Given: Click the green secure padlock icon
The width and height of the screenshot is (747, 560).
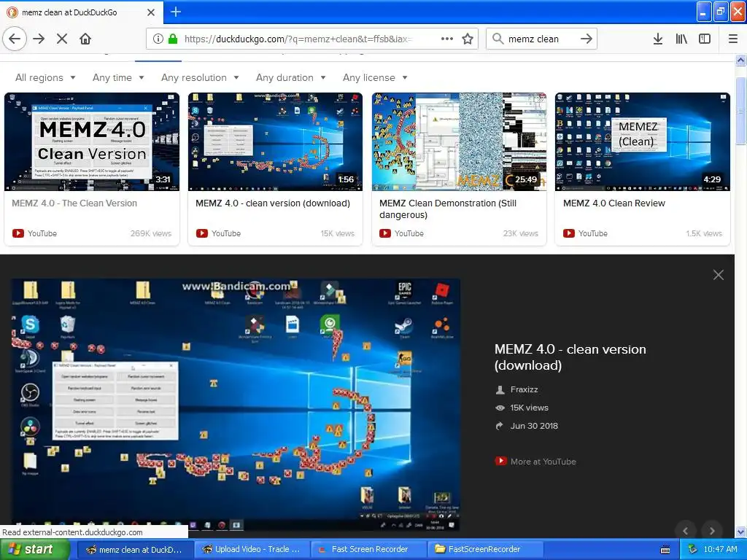Looking at the screenshot, I should pos(173,39).
